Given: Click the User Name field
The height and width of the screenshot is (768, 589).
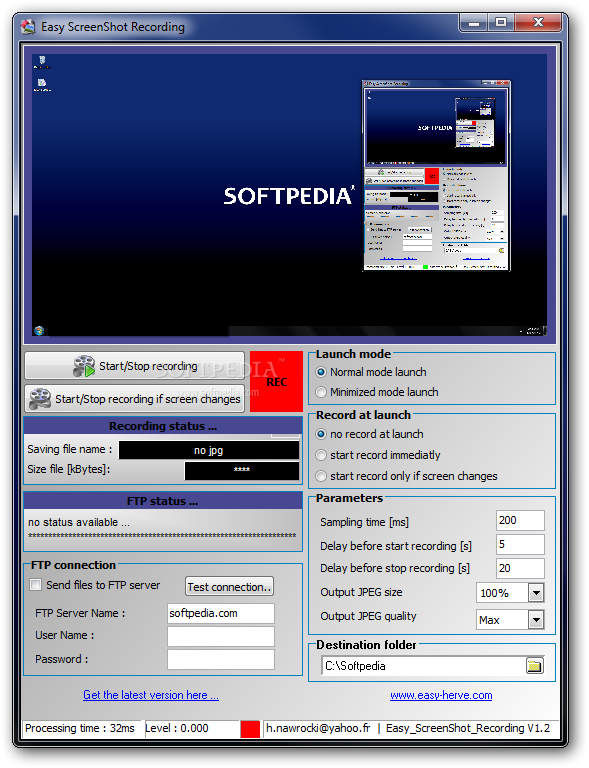Looking at the screenshot, I should [x=221, y=636].
